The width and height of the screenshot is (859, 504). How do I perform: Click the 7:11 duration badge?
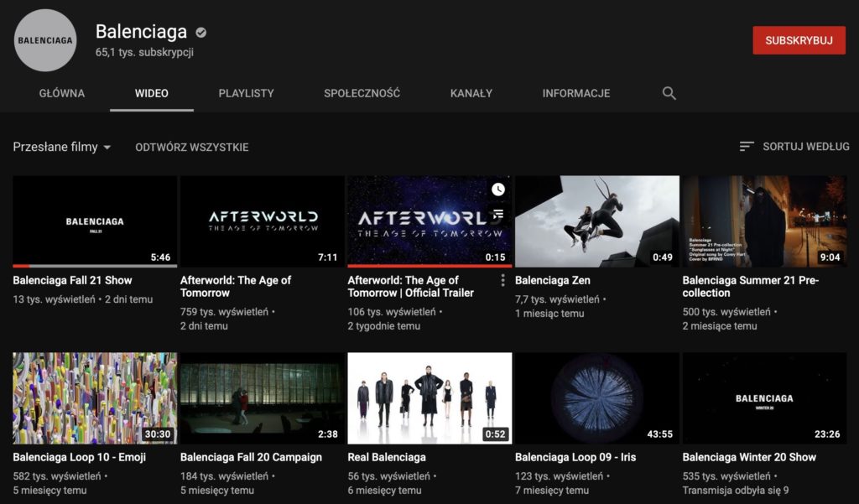pyautogui.click(x=328, y=257)
